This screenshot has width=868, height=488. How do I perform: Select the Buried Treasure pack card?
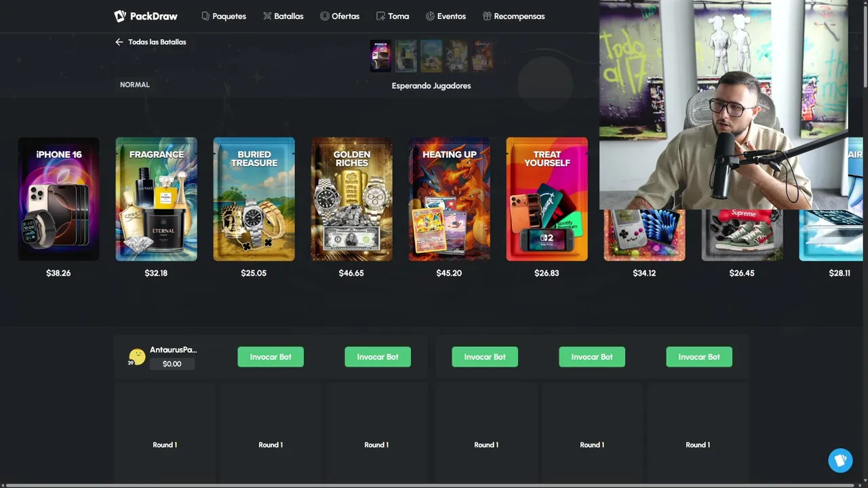click(x=254, y=199)
